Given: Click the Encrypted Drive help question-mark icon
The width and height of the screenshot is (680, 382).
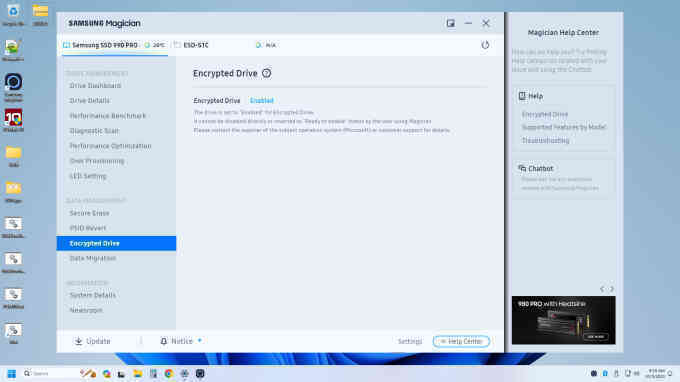Looking at the screenshot, I should click(266, 73).
